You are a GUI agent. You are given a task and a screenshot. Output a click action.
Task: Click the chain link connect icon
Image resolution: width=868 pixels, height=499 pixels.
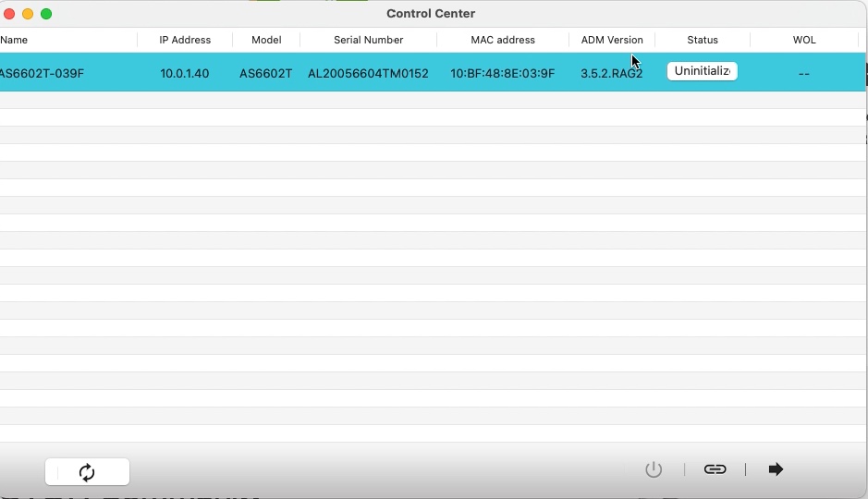715,469
